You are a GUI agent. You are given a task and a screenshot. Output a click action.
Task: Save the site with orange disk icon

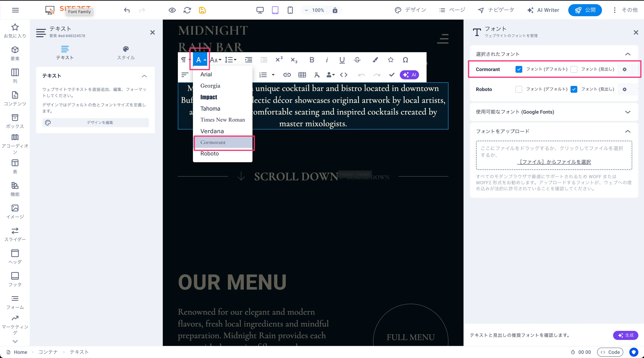click(x=202, y=10)
